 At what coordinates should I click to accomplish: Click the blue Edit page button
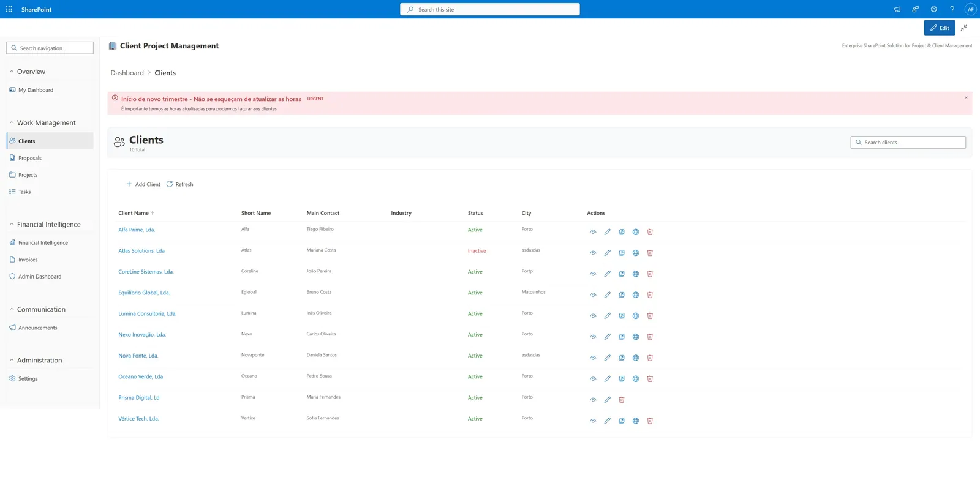940,28
